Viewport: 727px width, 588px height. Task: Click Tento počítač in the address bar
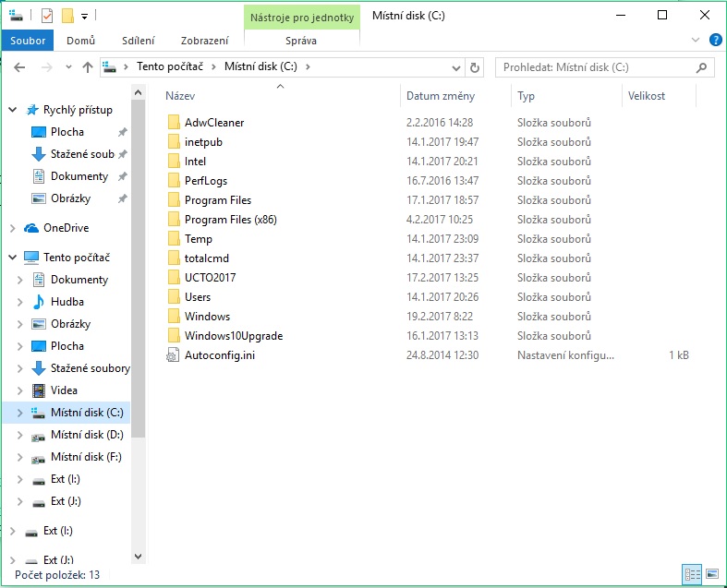[x=170, y=66]
